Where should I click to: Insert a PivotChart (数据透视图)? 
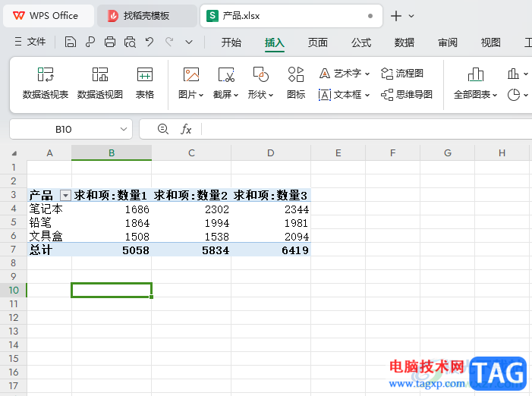coord(100,83)
